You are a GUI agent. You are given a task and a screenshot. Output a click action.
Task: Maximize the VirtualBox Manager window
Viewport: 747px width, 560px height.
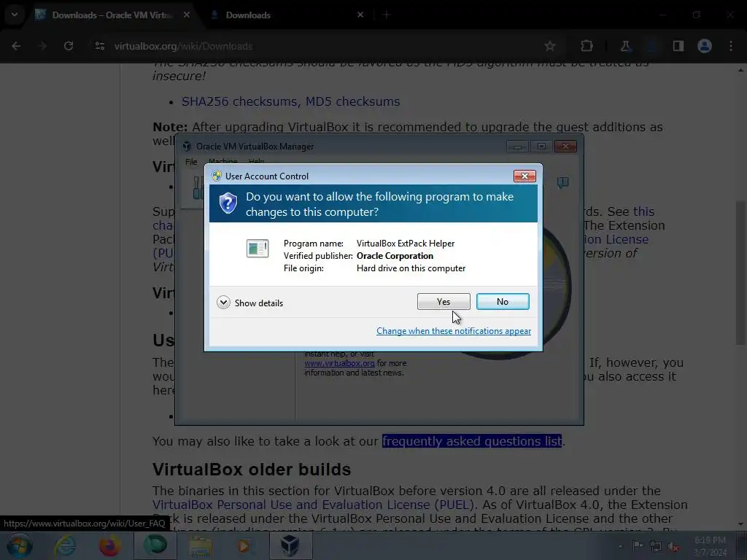pyautogui.click(x=541, y=146)
